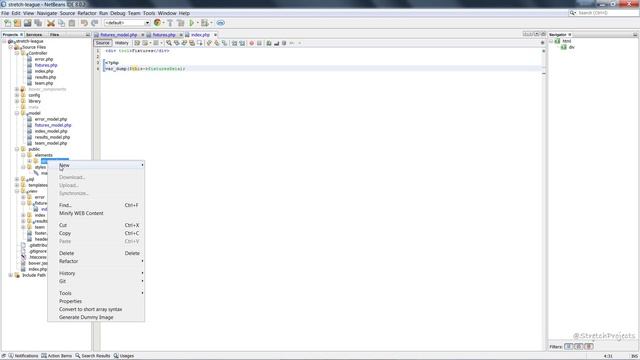Toggle first Navigator filter button
640x360 pixels.
click(569, 347)
